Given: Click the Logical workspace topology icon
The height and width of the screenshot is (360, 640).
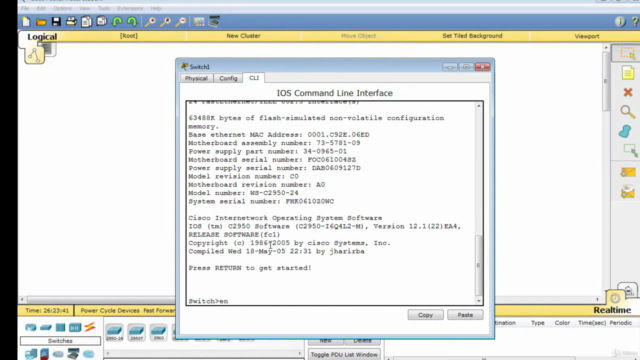Looking at the screenshot, I should pos(34,55).
